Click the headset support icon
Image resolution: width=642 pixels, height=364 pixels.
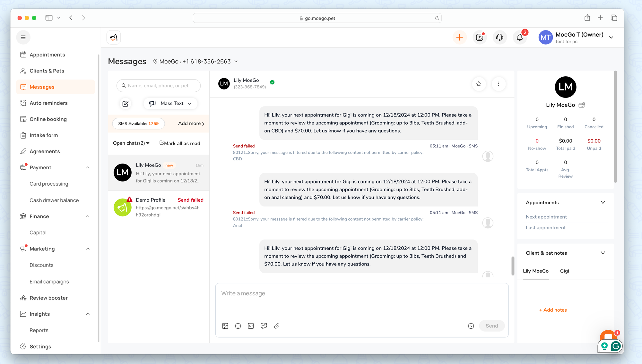499,38
